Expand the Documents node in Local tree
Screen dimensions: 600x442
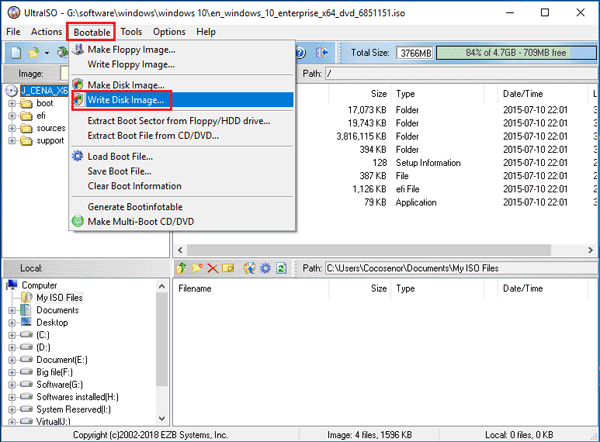(12, 310)
